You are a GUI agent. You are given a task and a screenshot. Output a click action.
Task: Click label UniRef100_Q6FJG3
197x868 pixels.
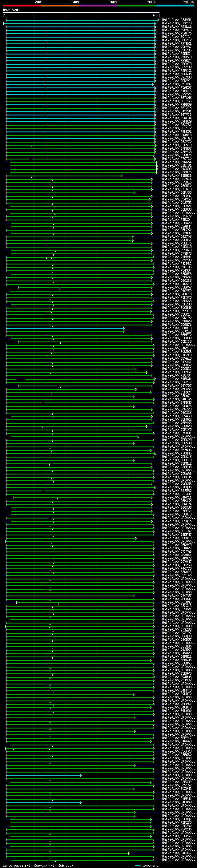(x=177, y=193)
